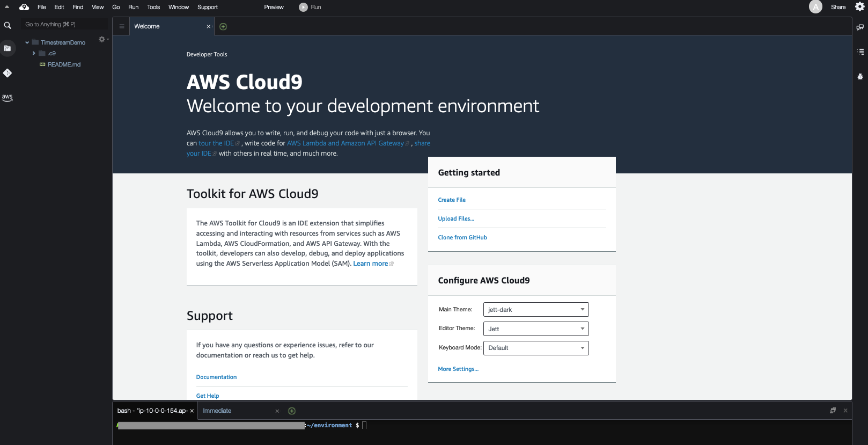
Task: Select TimestreamDemo in the file tree
Action: [63, 42]
